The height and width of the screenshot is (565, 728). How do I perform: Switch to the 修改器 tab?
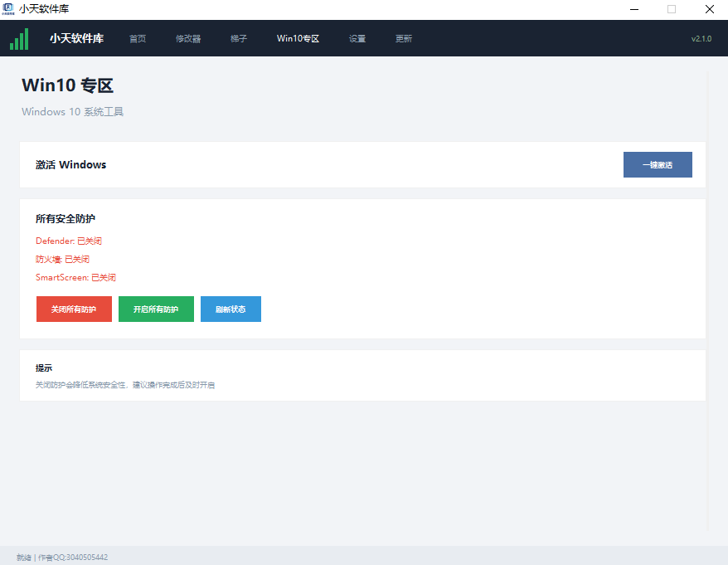(x=188, y=38)
